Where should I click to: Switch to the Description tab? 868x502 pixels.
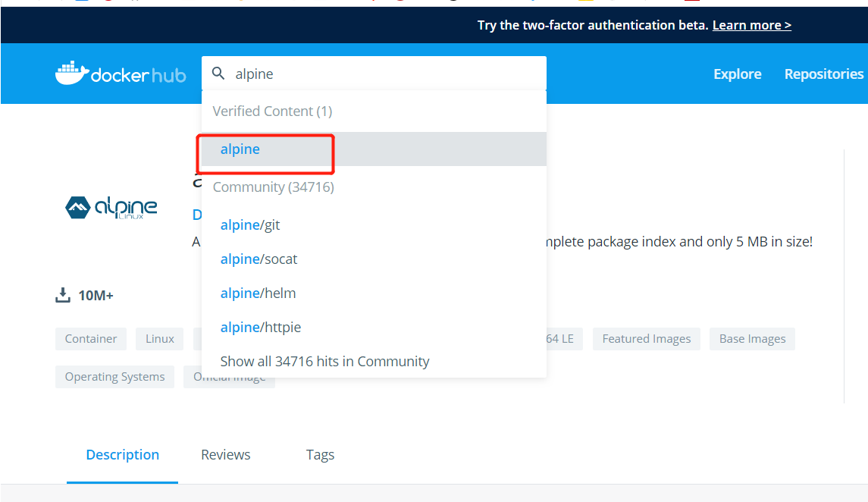(x=122, y=455)
